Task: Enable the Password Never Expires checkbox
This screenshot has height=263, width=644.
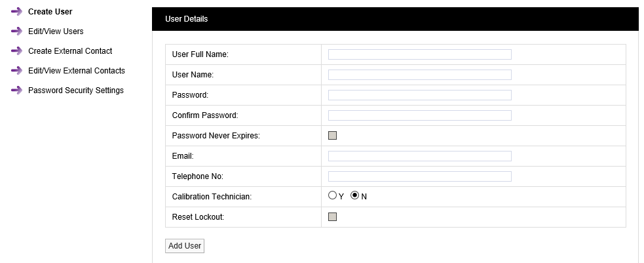Action: coord(332,136)
